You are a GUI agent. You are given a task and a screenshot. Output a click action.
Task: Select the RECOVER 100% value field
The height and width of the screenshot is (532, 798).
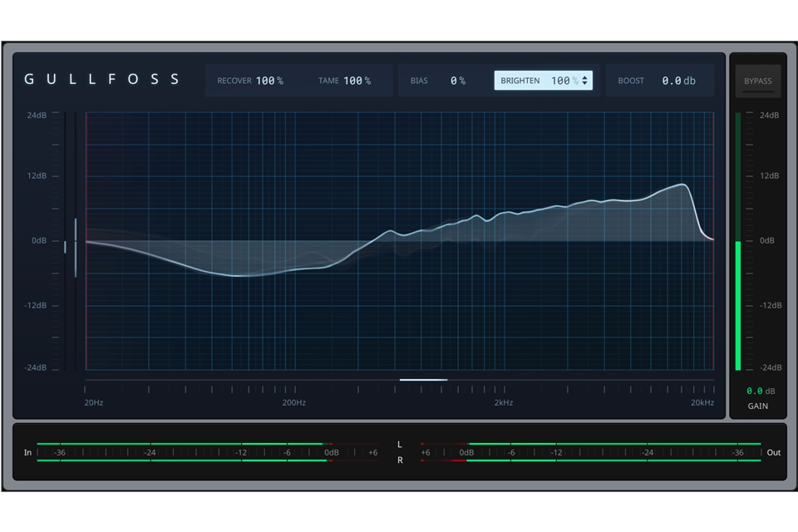click(x=268, y=81)
